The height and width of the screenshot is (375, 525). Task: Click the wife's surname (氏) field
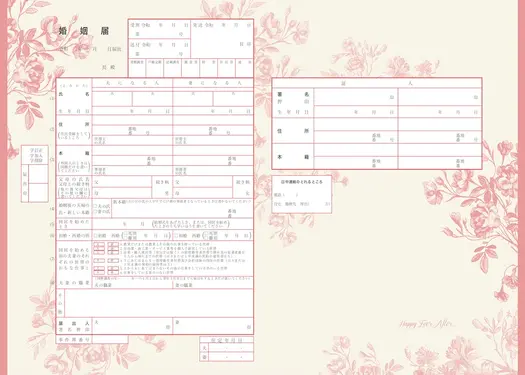coord(193,99)
